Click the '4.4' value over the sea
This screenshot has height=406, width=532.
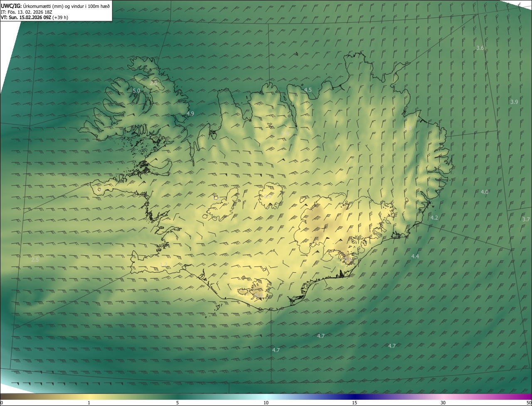point(415,256)
